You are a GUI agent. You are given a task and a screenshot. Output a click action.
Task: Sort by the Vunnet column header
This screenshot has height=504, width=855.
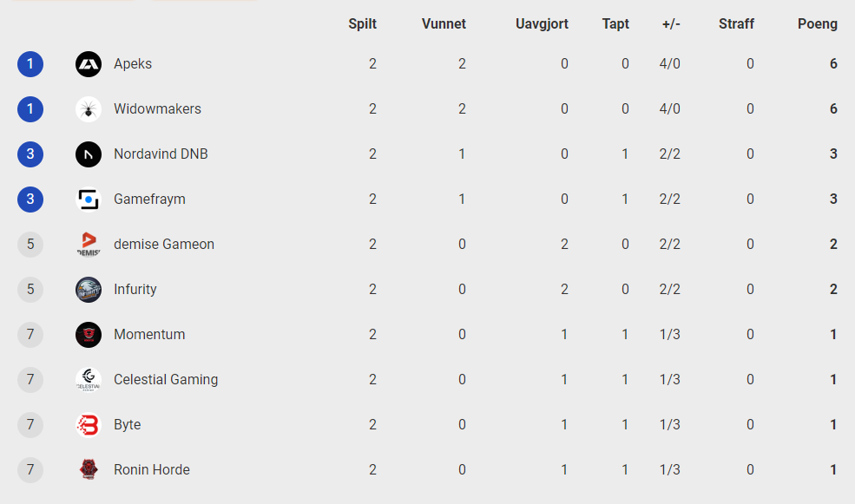(x=444, y=24)
